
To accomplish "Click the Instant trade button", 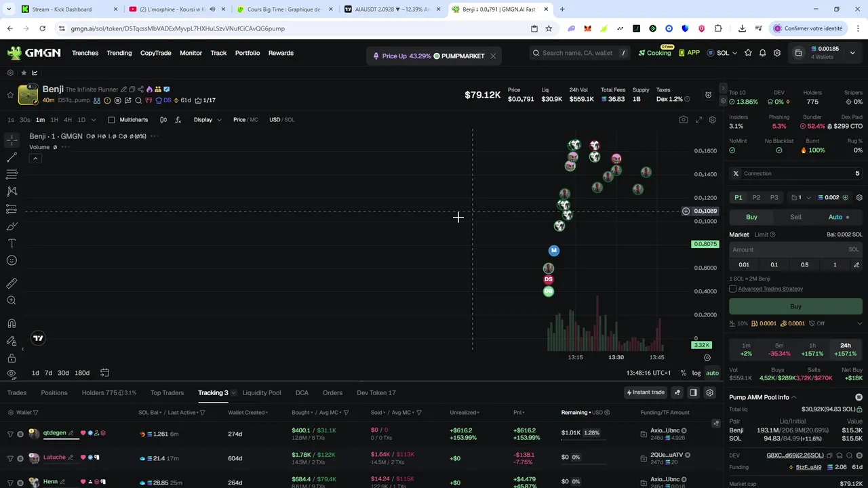I will point(646,392).
